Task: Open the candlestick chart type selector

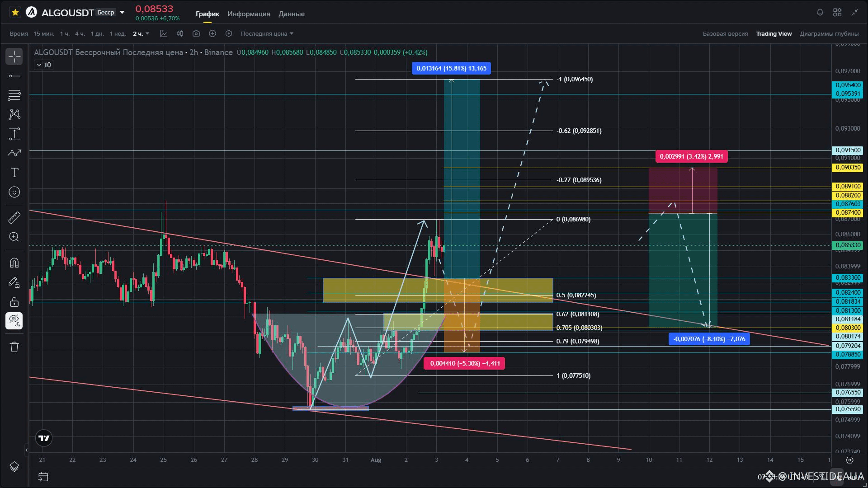Action: pos(180,34)
